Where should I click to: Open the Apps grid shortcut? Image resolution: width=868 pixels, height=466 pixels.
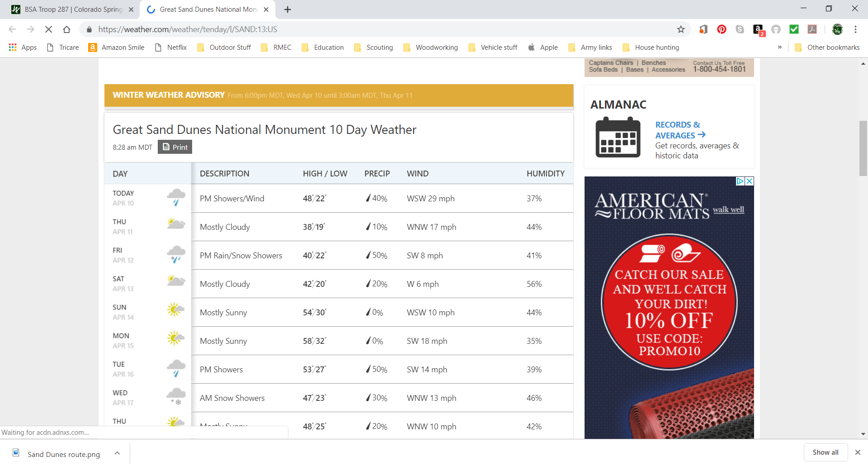pos(23,48)
